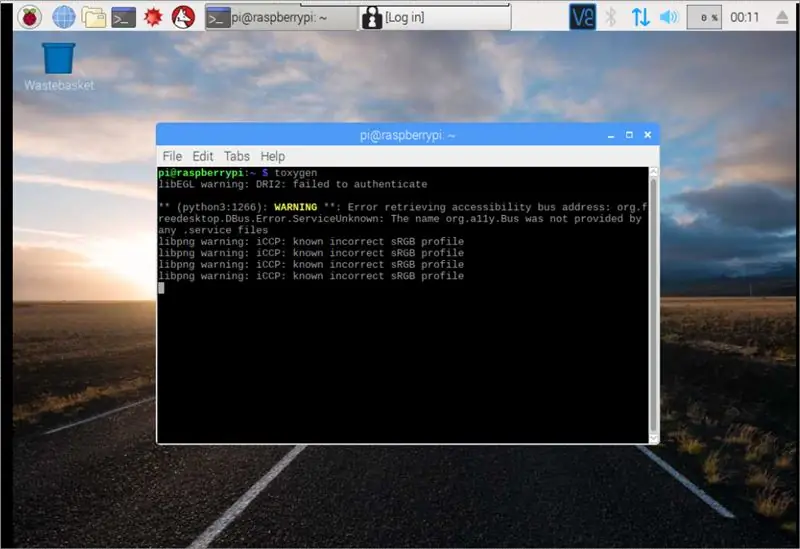Click the eject tray icon
800x549 pixels.
pyautogui.click(x=782, y=17)
